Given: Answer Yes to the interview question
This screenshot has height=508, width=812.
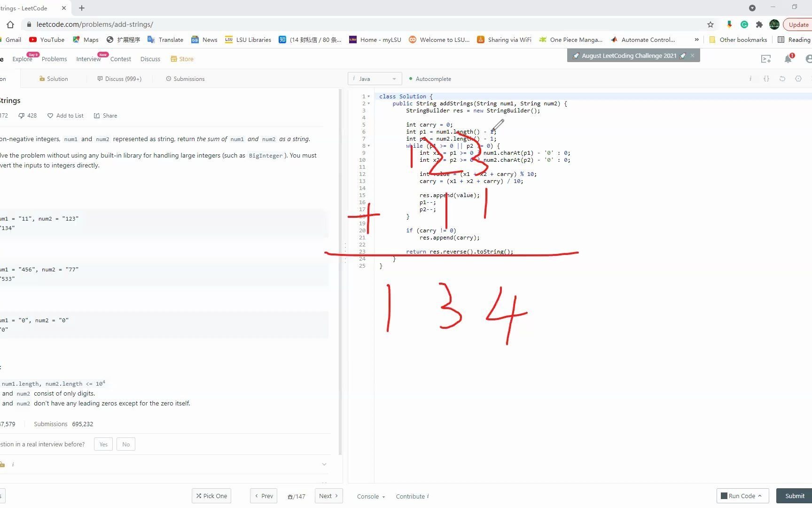Looking at the screenshot, I should point(103,444).
